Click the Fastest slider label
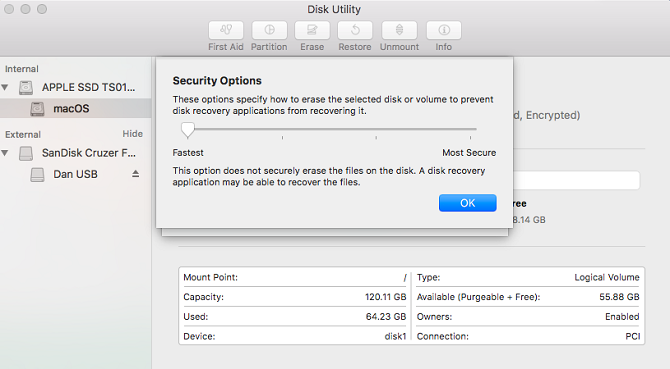The height and width of the screenshot is (369, 670). (188, 152)
